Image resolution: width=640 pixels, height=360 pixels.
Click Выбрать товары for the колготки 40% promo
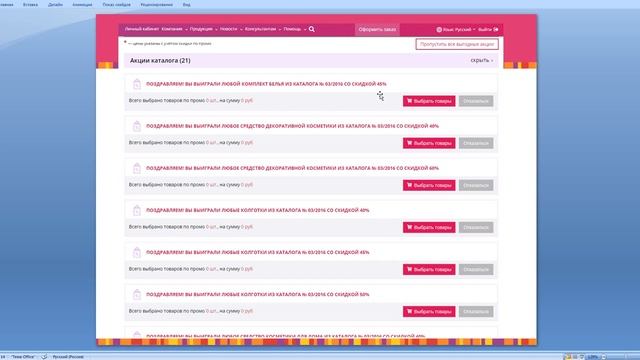[429, 227]
